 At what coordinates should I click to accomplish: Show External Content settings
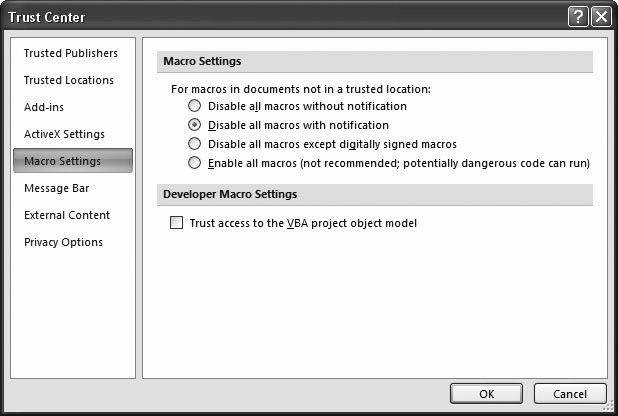[67, 215]
